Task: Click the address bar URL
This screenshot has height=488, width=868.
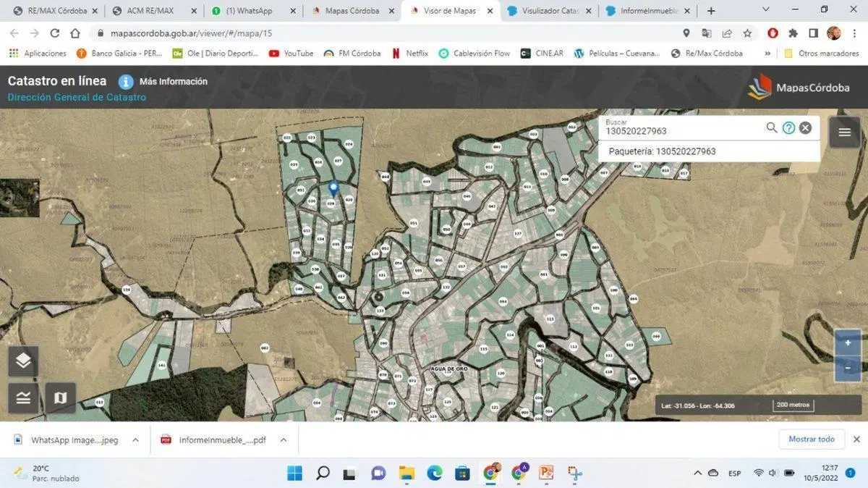Action: (191, 33)
